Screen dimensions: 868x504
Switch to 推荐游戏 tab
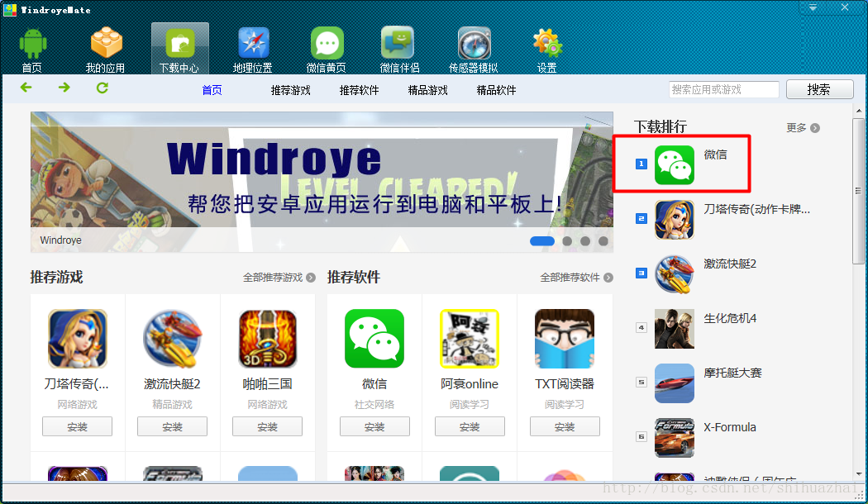coord(291,90)
